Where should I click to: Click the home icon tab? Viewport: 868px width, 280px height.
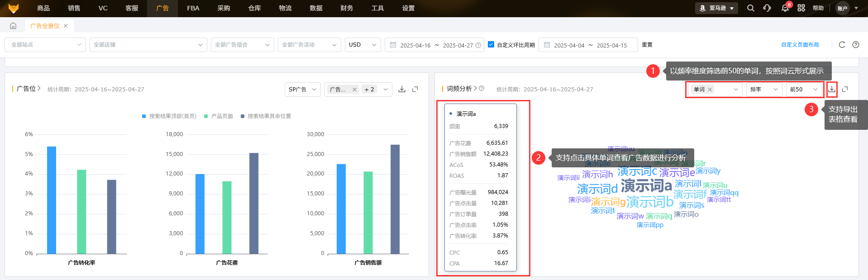(13, 26)
